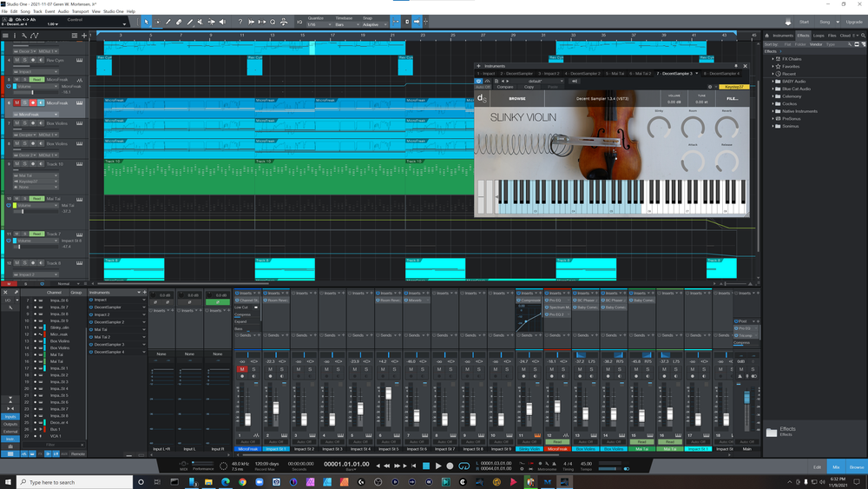The width and height of the screenshot is (868, 489).
Task: Open track list wrench settings icon
Action: tap(24, 36)
